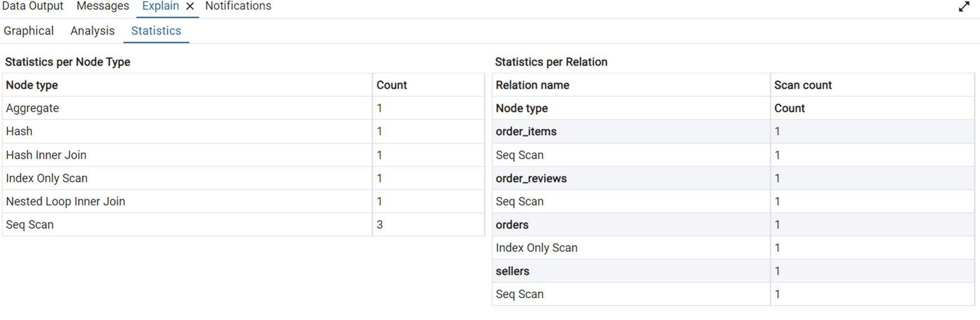Click the Relation name column header
This screenshot has height=320, width=980.
click(532, 85)
